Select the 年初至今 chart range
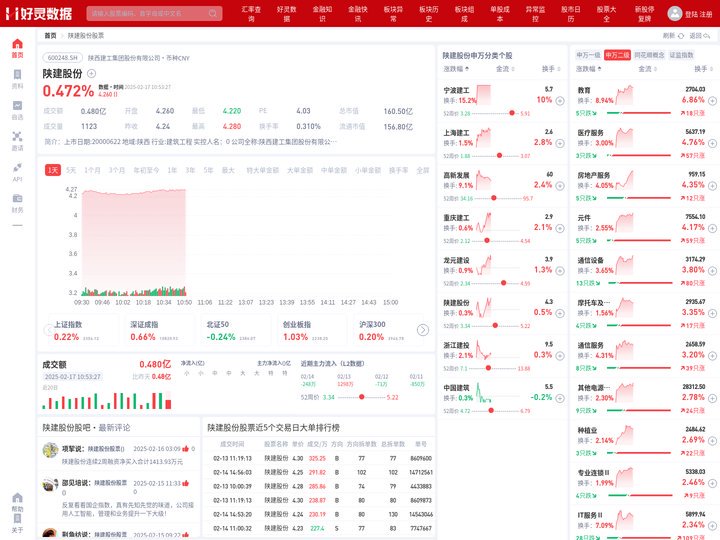 (146, 170)
